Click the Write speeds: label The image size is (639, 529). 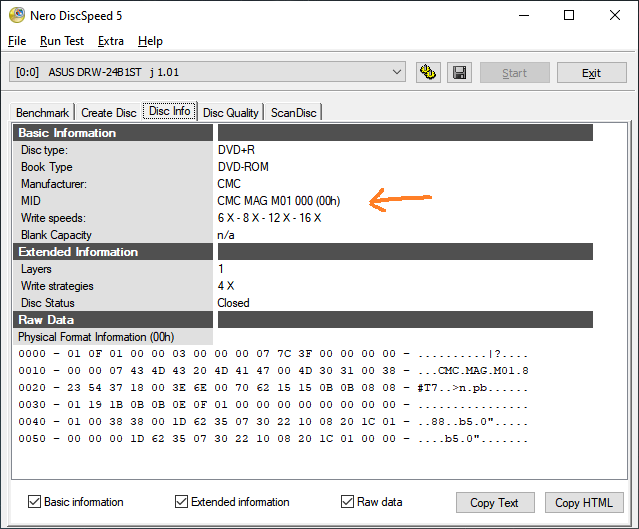point(53,218)
